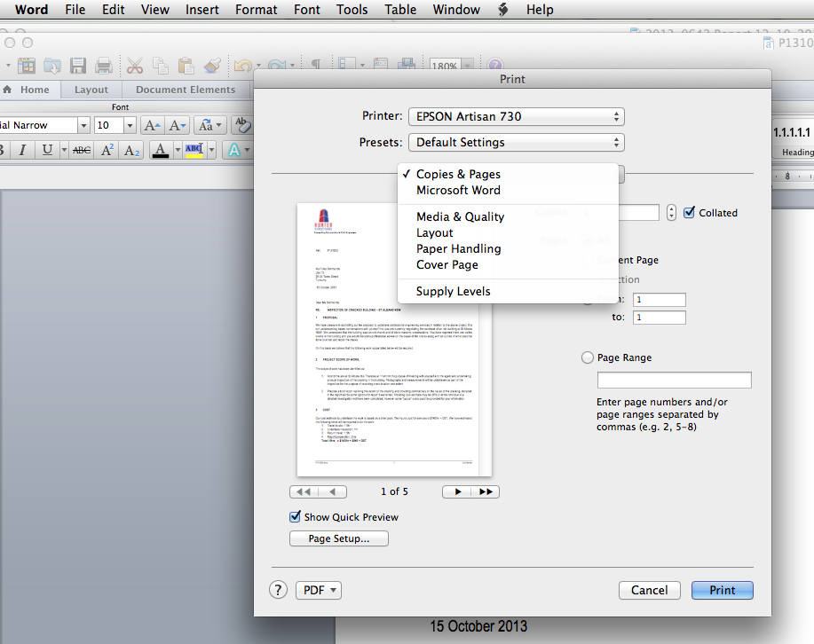This screenshot has width=814, height=644.
Task: Open the Presets Default Settings dropdown
Action: point(517,142)
